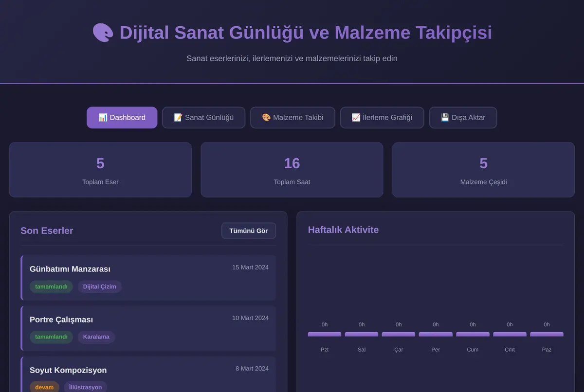Click the Karalama tag
This screenshot has width=584, height=392.
tap(96, 337)
